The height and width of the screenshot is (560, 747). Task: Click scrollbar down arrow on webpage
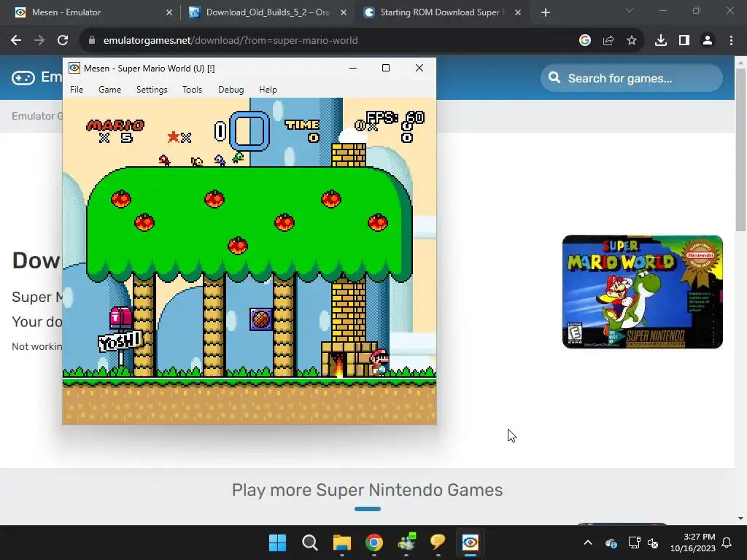pyautogui.click(x=740, y=518)
